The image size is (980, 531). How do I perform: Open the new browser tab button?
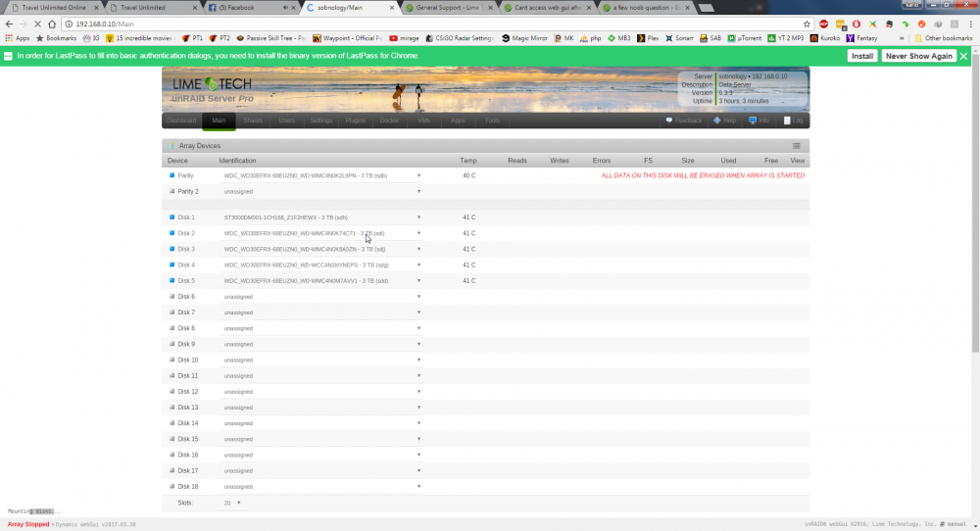tap(706, 8)
